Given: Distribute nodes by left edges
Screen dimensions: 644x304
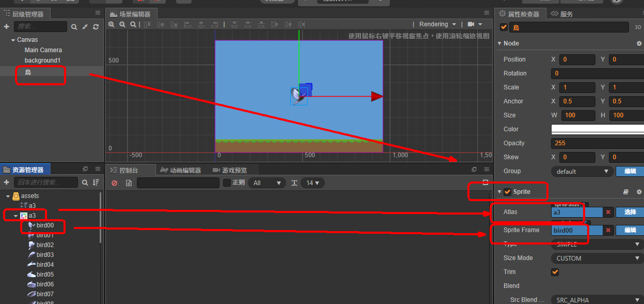Looking at the screenshot, I should click(275, 24).
